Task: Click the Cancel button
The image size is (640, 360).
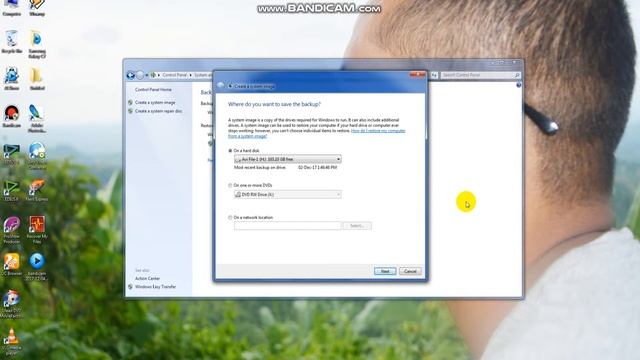Action: (x=410, y=271)
